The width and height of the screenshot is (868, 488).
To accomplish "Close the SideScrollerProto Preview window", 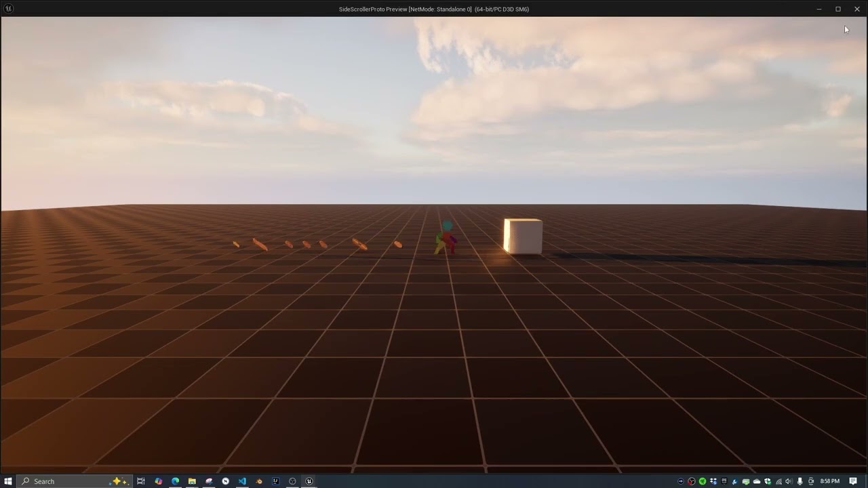I will click(x=857, y=9).
